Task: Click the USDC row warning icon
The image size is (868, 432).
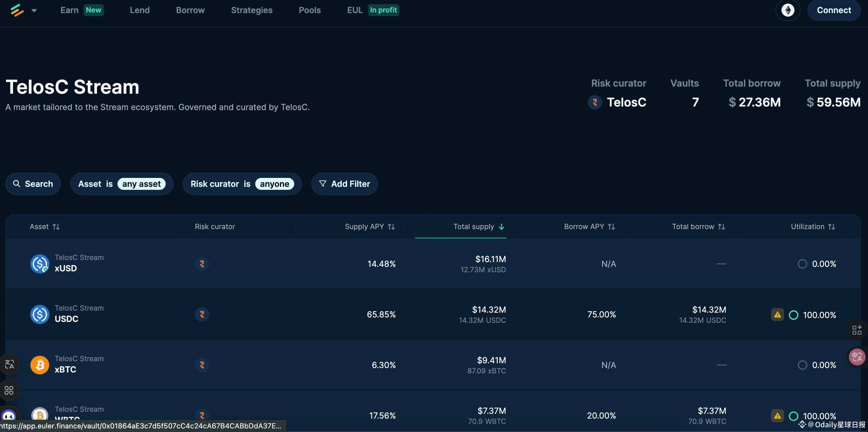Action: [777, 314]
